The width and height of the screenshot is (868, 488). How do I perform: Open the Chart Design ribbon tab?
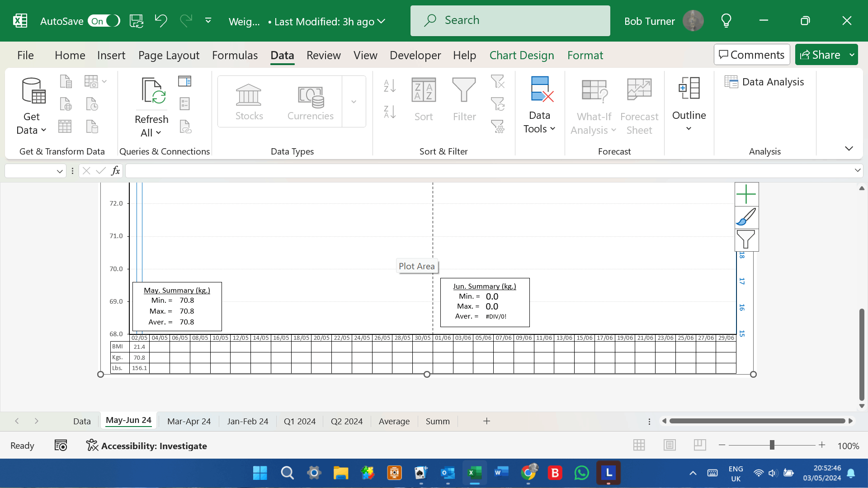[522, 55]
